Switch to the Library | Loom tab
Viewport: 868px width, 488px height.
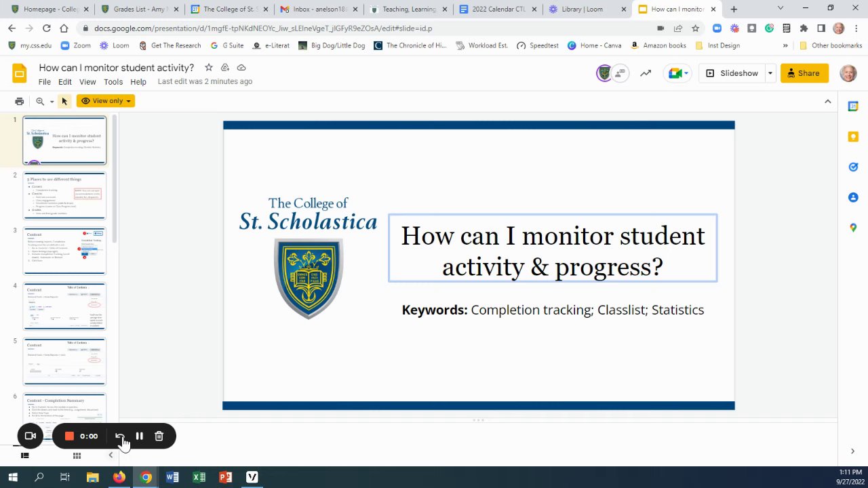tap(587, 9)
